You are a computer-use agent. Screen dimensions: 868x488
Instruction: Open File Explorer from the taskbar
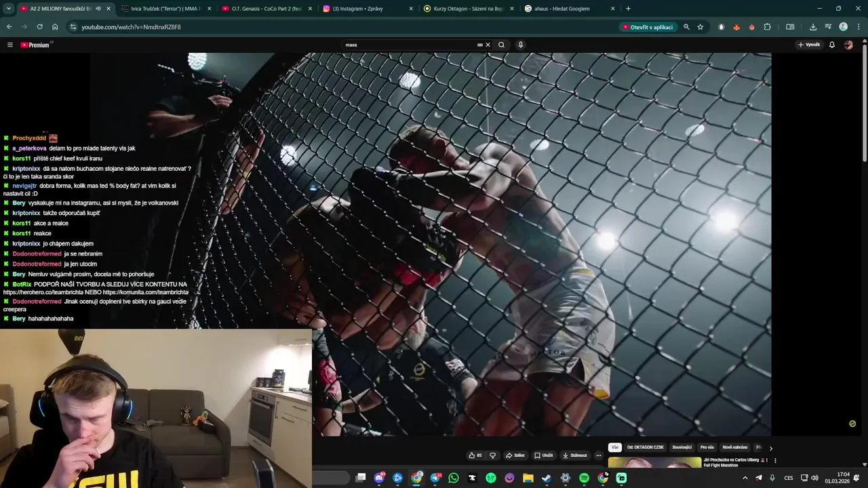pos(528,478)
